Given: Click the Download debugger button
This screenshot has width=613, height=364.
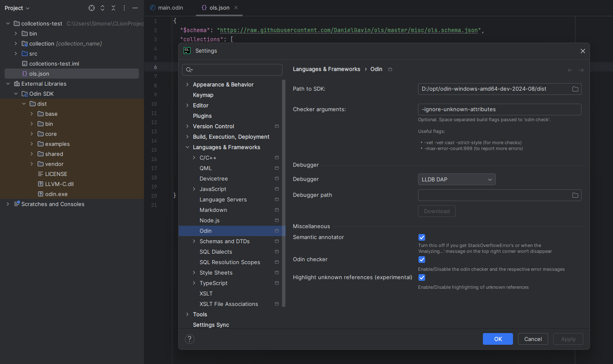Looking at the screenshot, I should point(437,211).
